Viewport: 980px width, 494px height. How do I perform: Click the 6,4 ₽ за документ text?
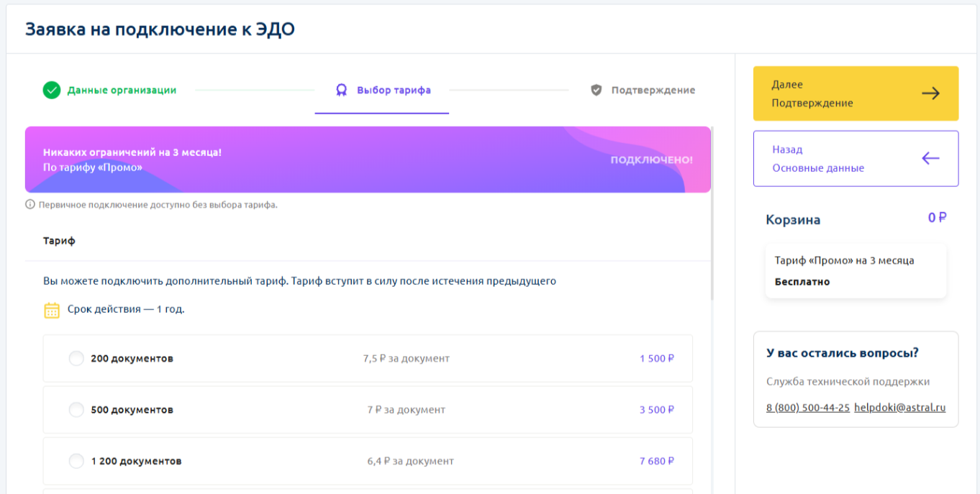coord(410,461)
